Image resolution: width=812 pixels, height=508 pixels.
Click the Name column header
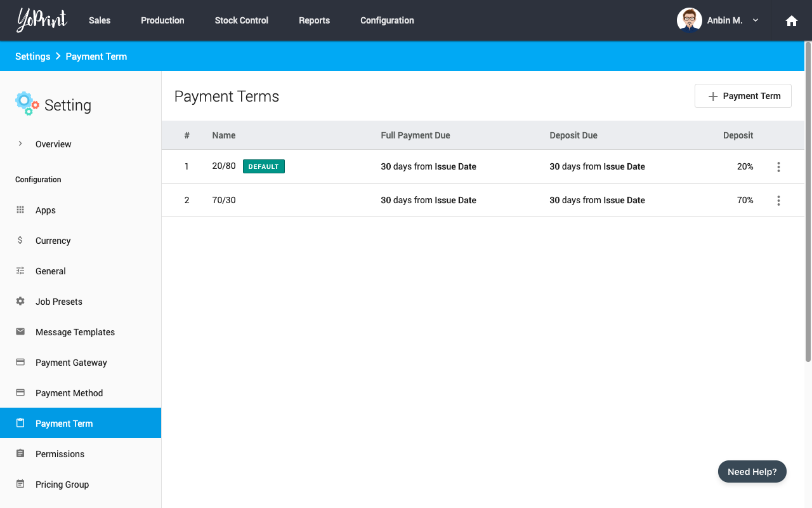[224, 135]
